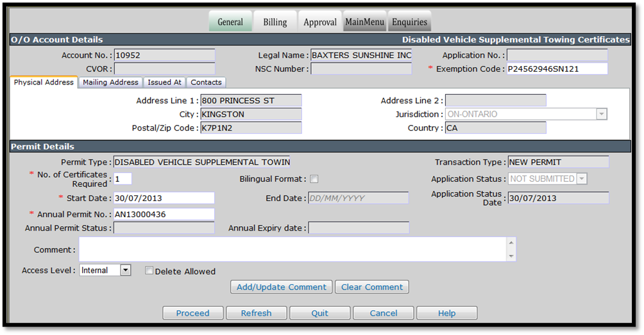
Task: Click the Help button
Action: pyautogui.click(x=447, y=313)
